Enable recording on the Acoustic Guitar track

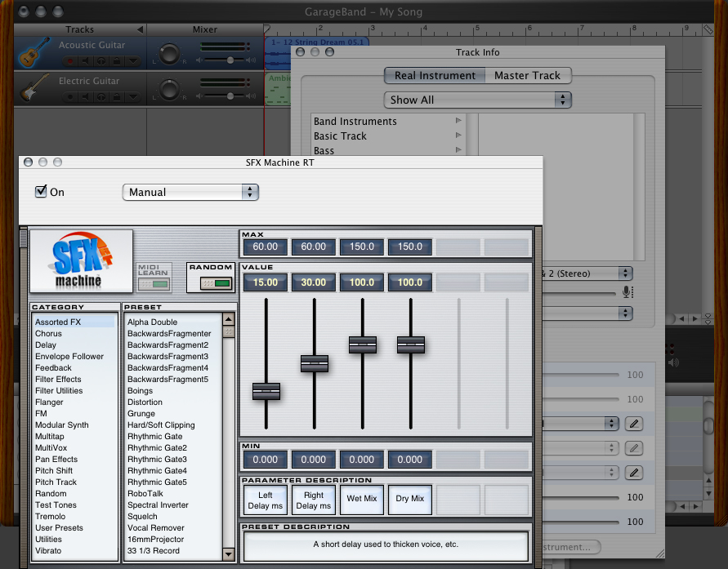click(x=70, y=61)
